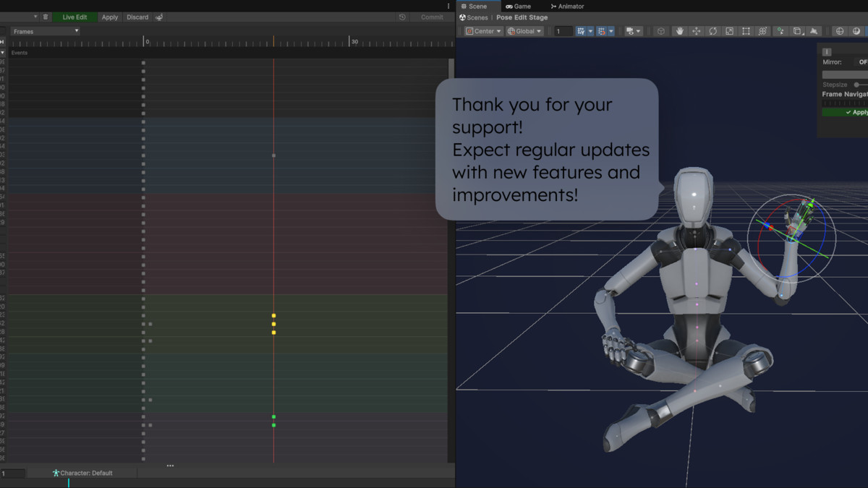Screen dimensions: 868x488
Task: Click the skip-to-end playback icon
Action: click(x=2, y=42)
